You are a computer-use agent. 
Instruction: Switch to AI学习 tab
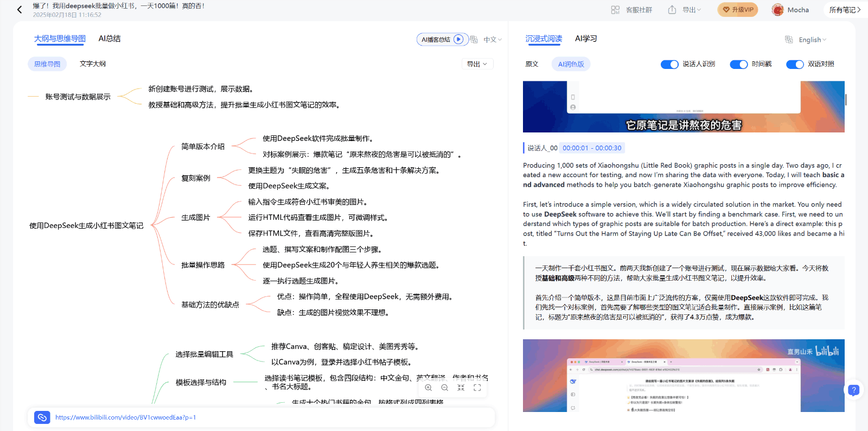pos(586,39)
